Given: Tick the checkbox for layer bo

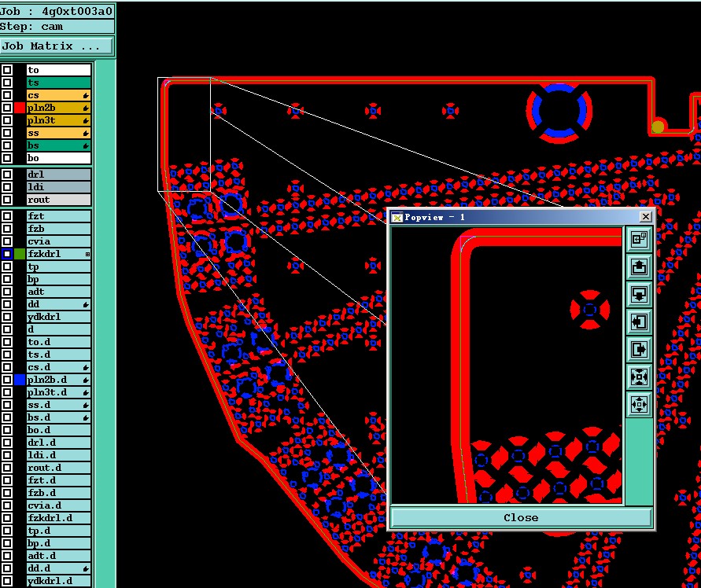Looking at the screenshot, I should [7, 158].
